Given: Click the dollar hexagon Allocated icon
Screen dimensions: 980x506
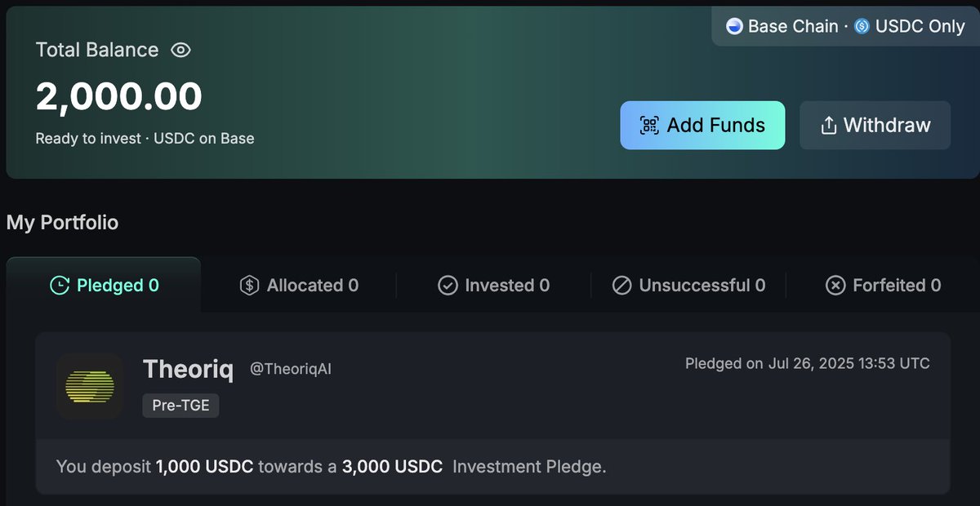Looking at the screenshot, I should point(249,286).
